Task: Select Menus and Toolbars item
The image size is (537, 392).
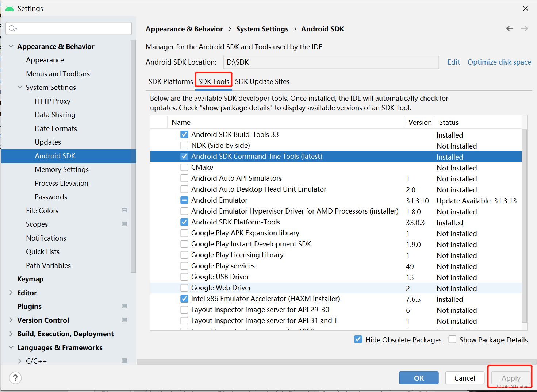Action: [58, 74]
